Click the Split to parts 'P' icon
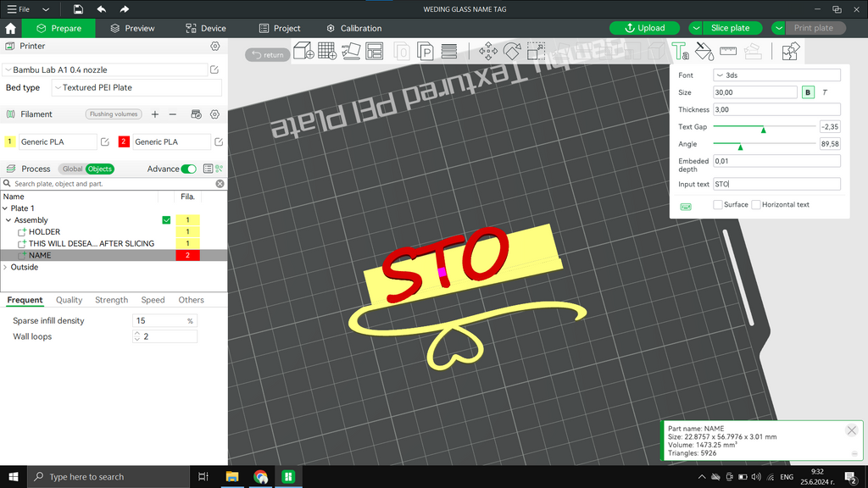 [x=426, y=52]
